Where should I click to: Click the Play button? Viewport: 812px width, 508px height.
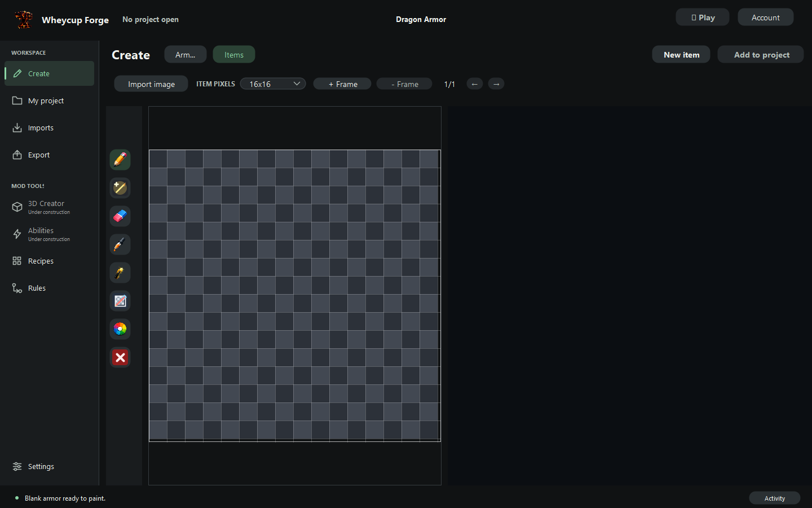click(703, 17)
